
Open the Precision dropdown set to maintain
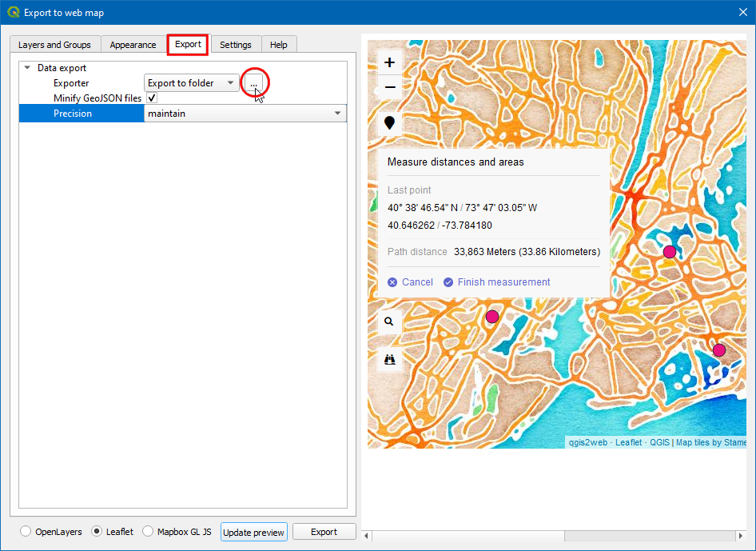245,114
